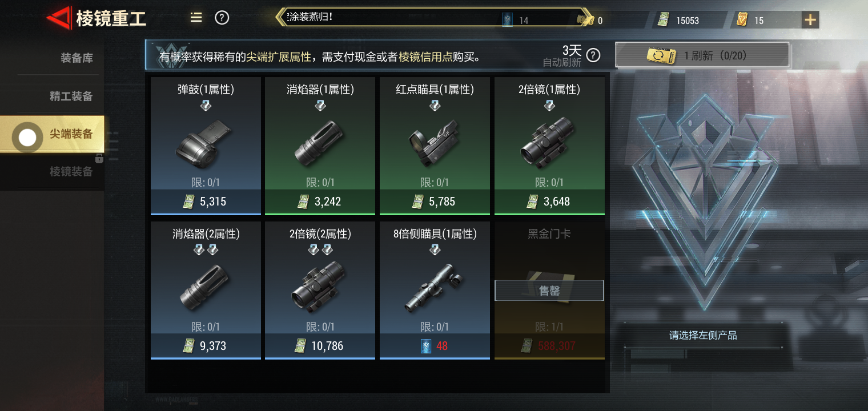This screenshot has width=868, height=411.
Task: Choose the 红点瞄具(1属性) item card
Action: pos(435,146)
